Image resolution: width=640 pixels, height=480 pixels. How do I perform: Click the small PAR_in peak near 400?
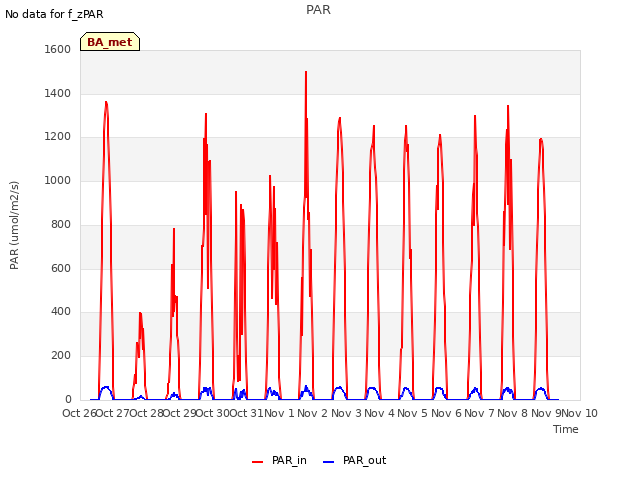(140, 313)
